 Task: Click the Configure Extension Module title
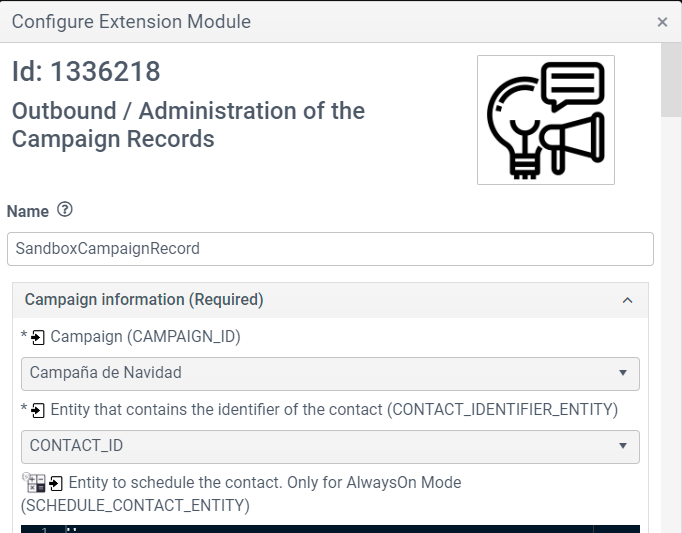tap(131, 21)
